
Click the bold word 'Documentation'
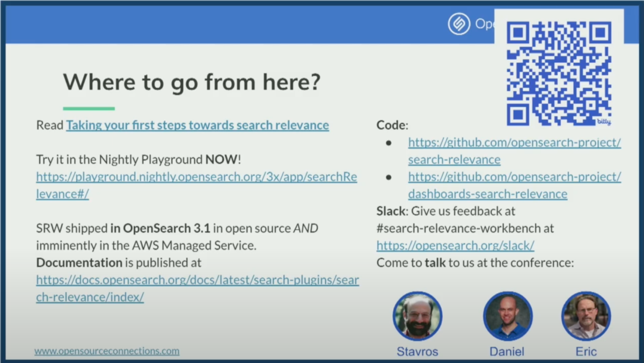[x=79, y=263]
